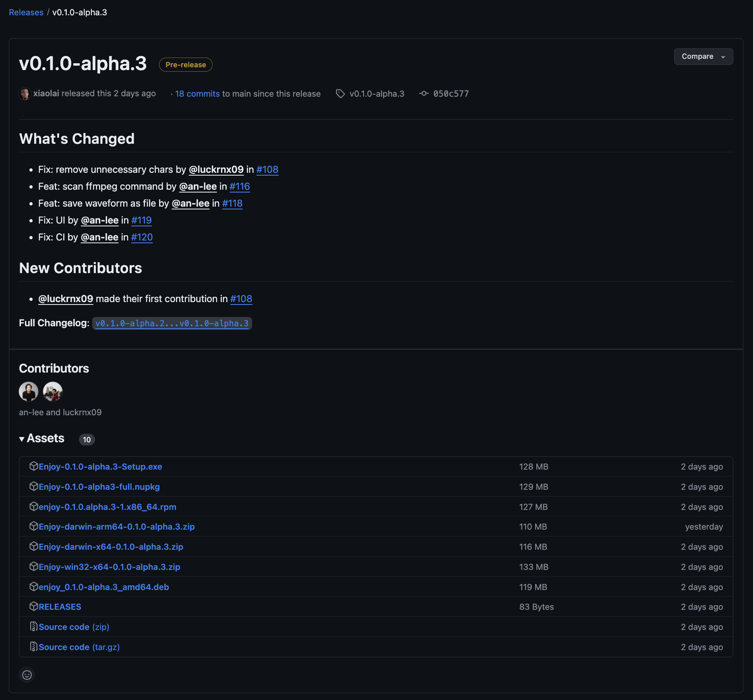Click the commit icon next to 050c577

[x=424, y=94]
